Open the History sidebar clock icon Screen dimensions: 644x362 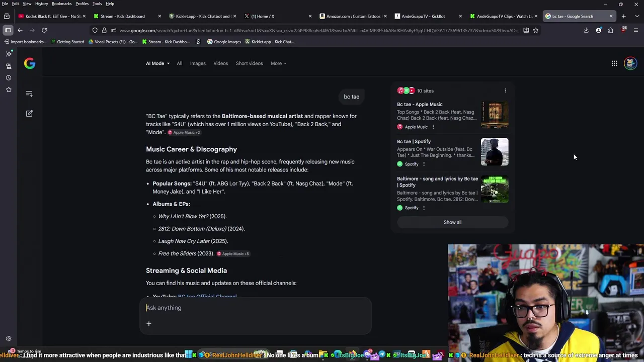click(x=9, y=78)
